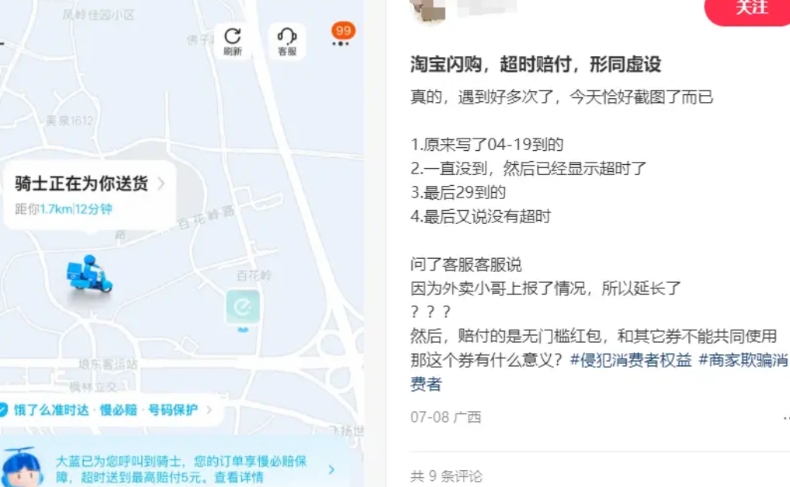Click the green merchant location marker

[x=243, y=307]
